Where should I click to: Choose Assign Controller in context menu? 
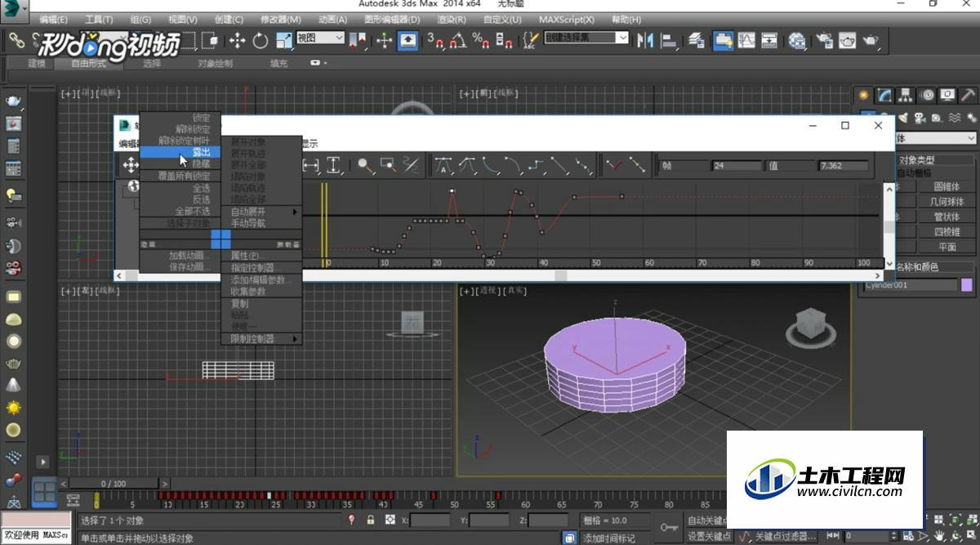point(261,268)
